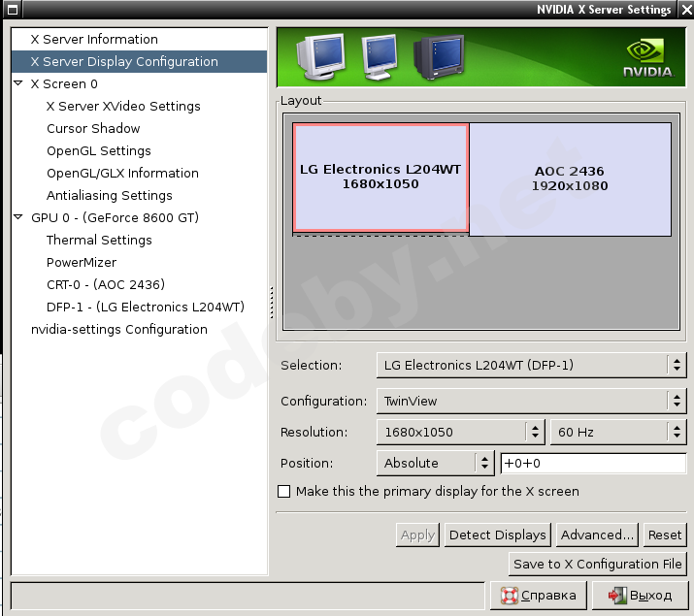The width and height of the screenshot is (694, 616).
Task: Click the lifebuoy icon on Справка
Action: 509,596
